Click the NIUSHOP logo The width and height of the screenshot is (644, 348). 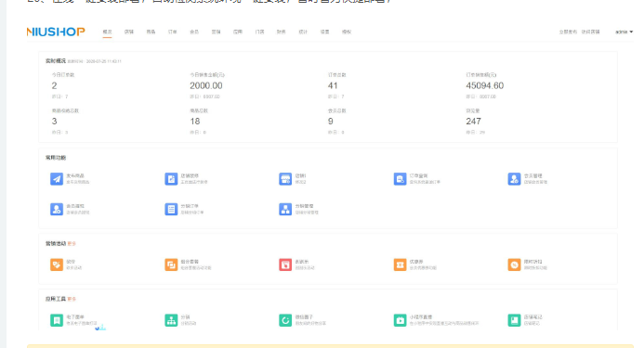click(x=56, y=32)
